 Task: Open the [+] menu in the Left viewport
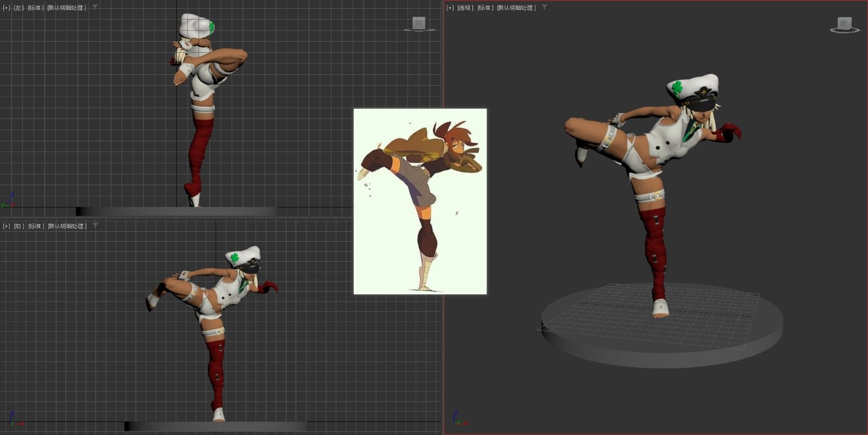coord(7,8)
